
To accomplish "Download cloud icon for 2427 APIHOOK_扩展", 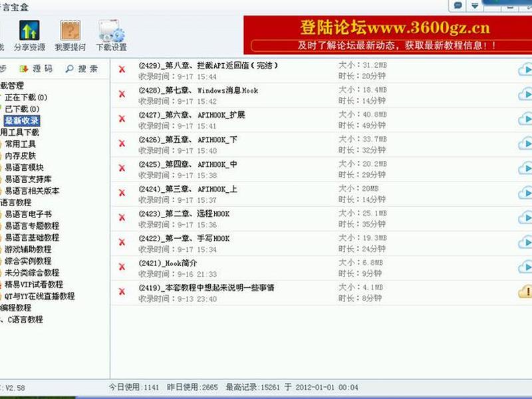I will (525, 119).
